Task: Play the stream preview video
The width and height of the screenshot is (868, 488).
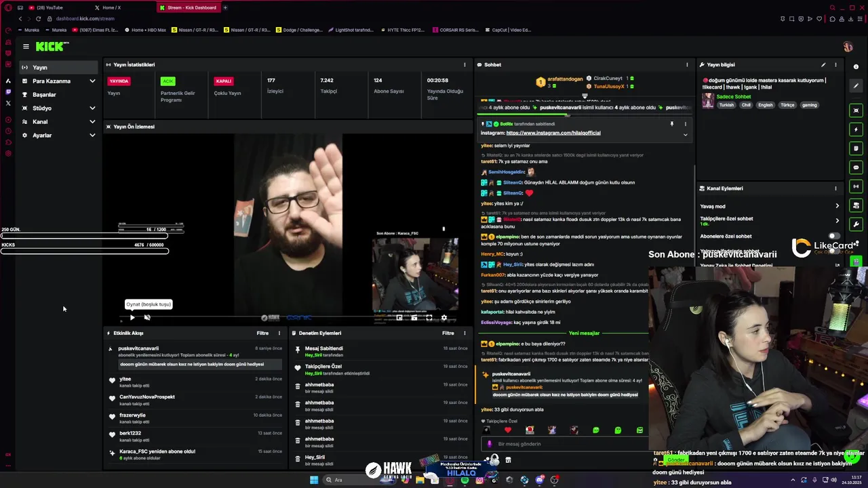Action: tap(132, 317)
